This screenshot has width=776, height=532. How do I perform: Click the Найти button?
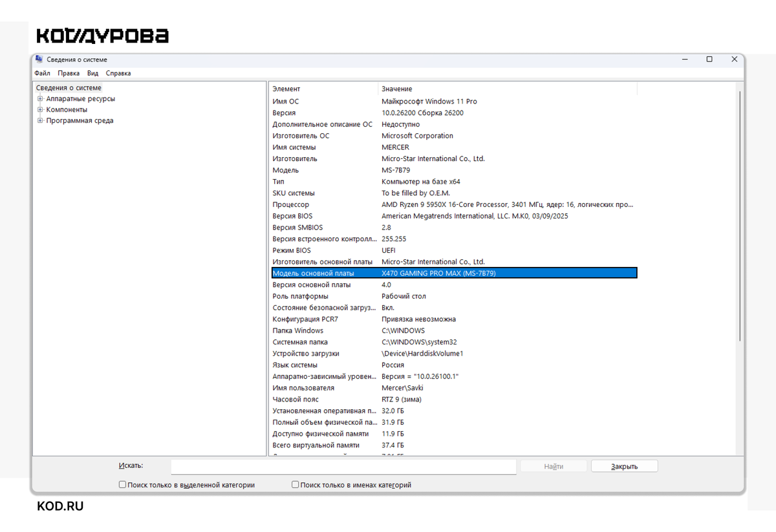(554, 466)
